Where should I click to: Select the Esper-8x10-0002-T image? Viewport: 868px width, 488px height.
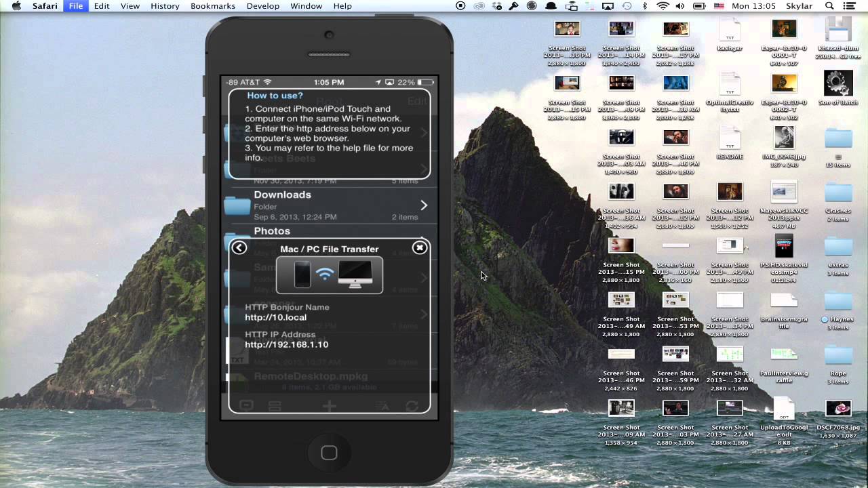point(784,83)
